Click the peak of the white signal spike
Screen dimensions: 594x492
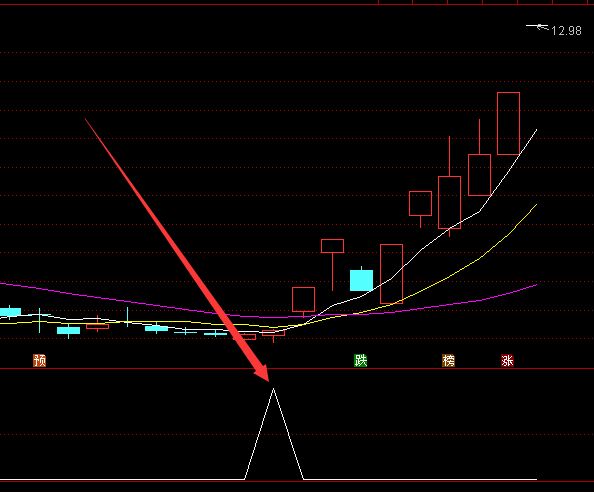click(x=274, y=388)
